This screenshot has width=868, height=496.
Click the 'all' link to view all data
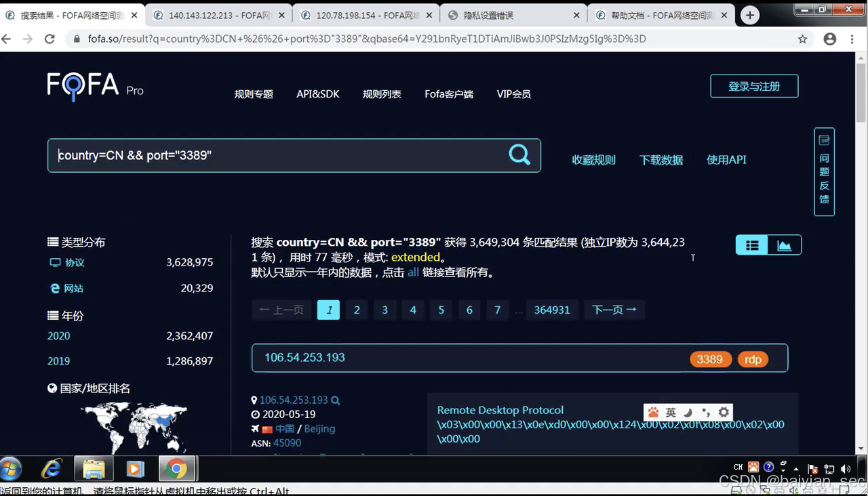pyautogui.click(x=413, y=272)
